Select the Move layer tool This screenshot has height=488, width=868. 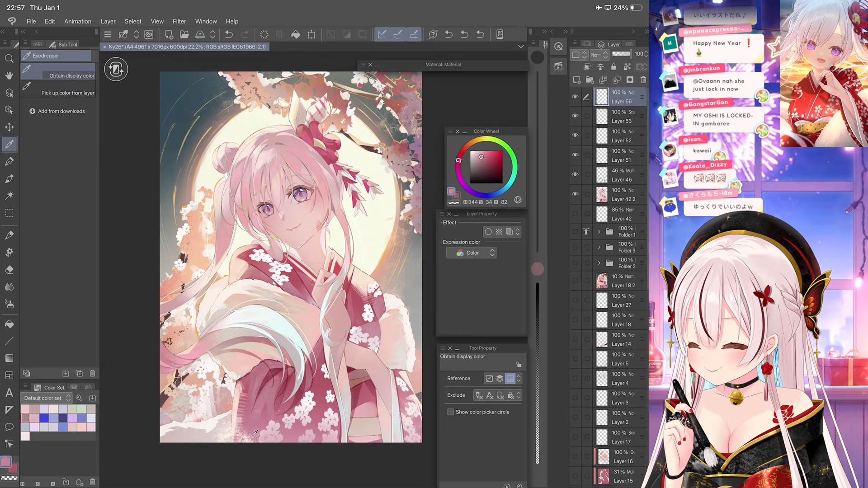point(9,127)
